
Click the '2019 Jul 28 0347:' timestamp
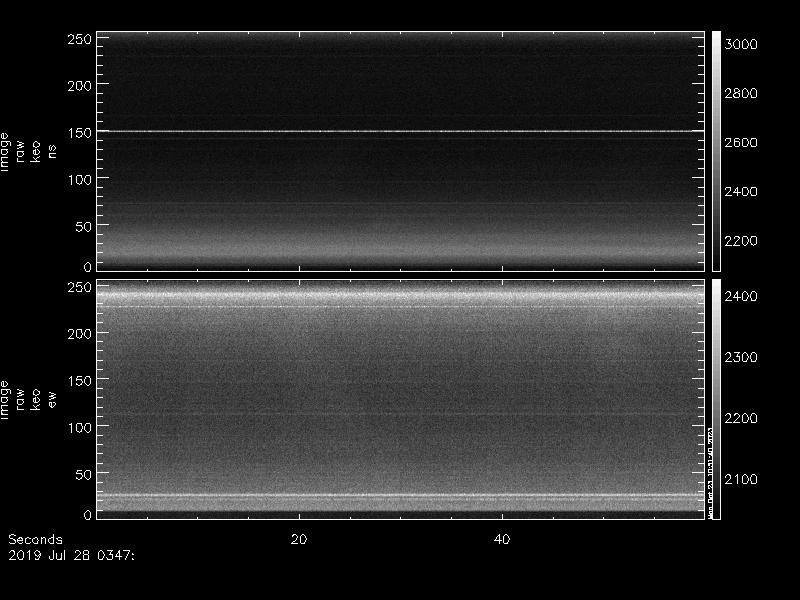pyautogui.click(x=71, y=555)
